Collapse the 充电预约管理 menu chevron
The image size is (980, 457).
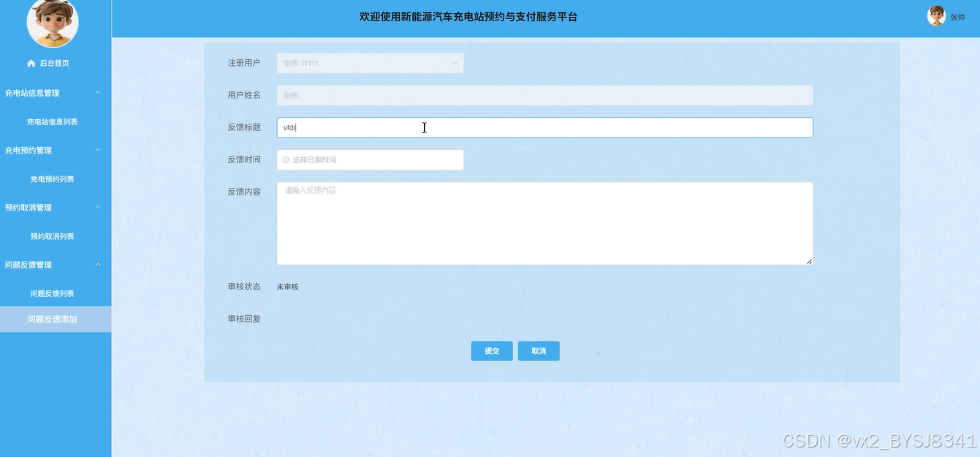98,150
